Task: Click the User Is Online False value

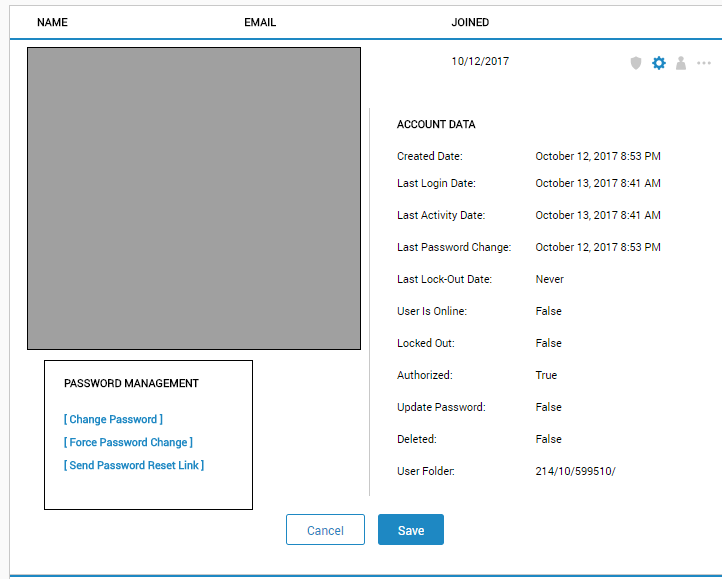Action: coord(548,311)
